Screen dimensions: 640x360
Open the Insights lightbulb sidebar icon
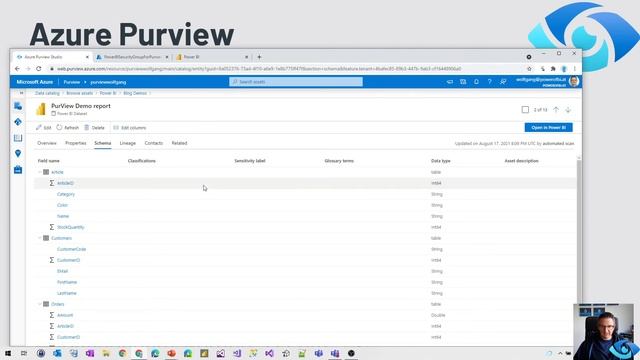(18, 153)
